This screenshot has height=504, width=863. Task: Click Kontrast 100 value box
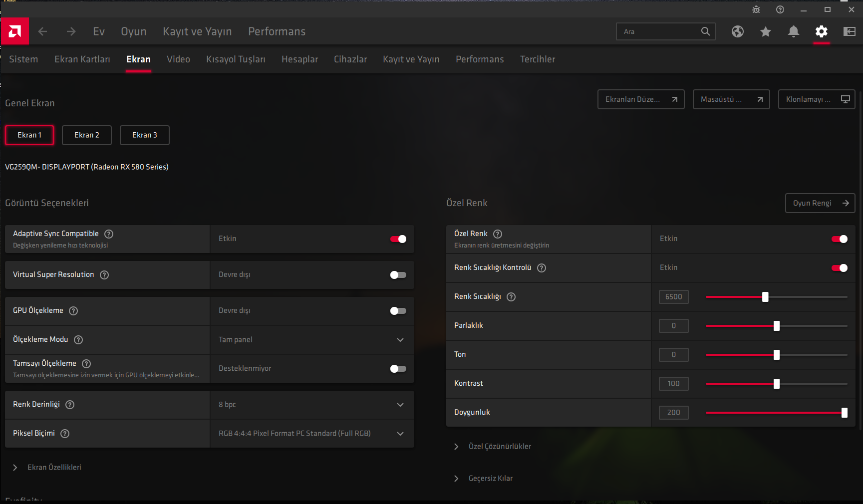tap(674, 384)
